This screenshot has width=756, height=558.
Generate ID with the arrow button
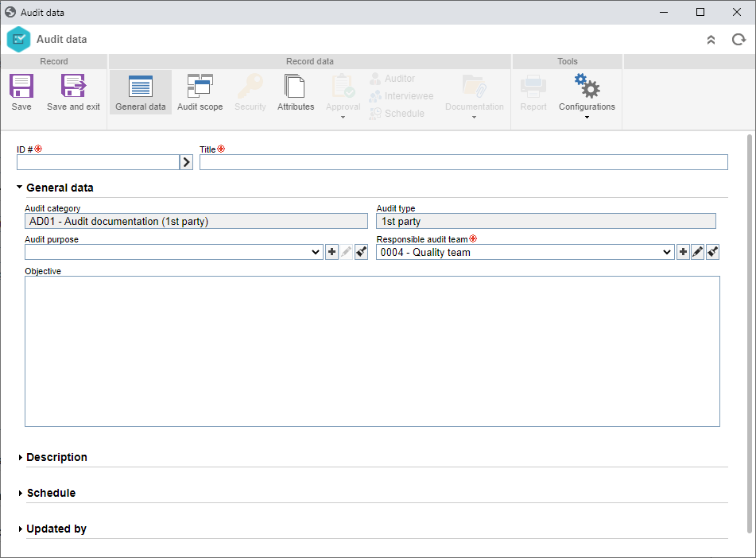point(186,162)
